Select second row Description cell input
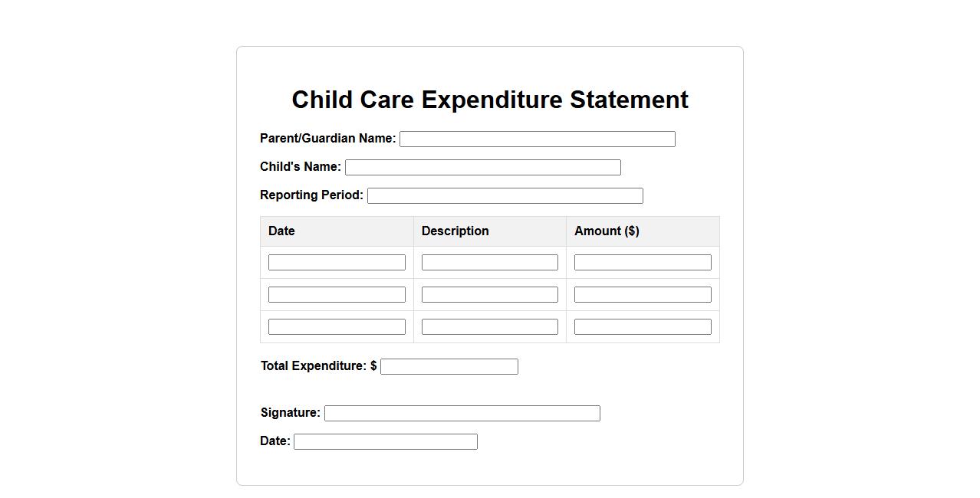980x498 pixels. tap(489, 295)
